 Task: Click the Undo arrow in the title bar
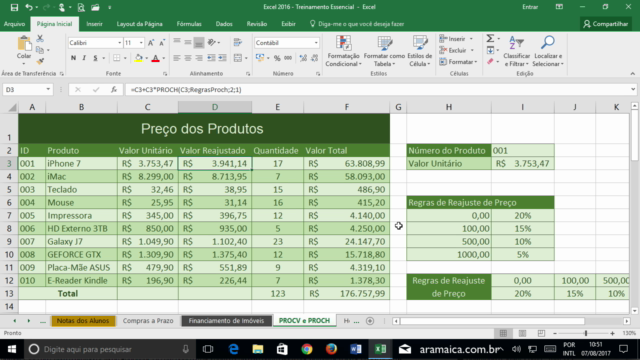pos(29,7)
